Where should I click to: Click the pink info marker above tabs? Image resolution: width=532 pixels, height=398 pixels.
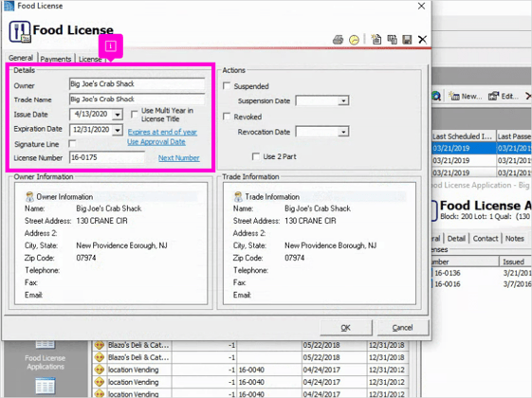click(x=111, y=46)
